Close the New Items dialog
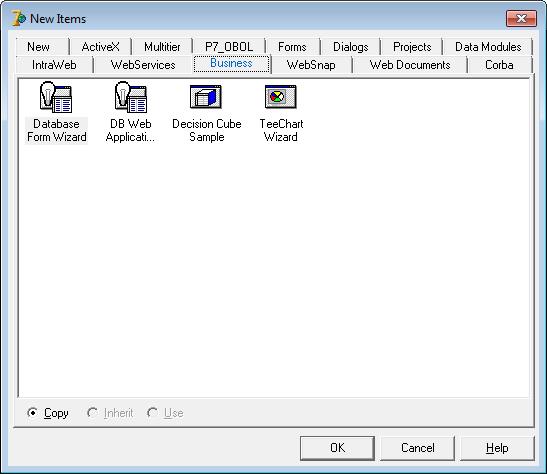 pos(522,18)
